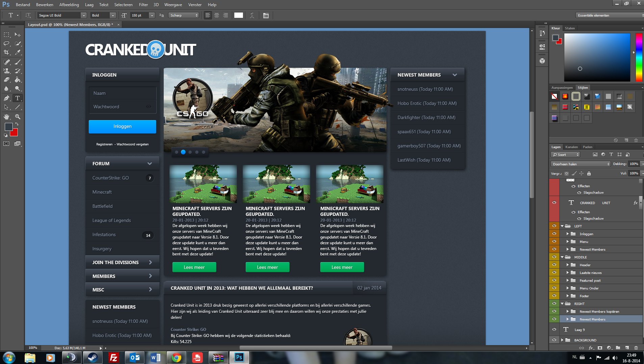Select the Horizontal Type tool
Screen dimensions: 644x364
click(x=18, y=98)
